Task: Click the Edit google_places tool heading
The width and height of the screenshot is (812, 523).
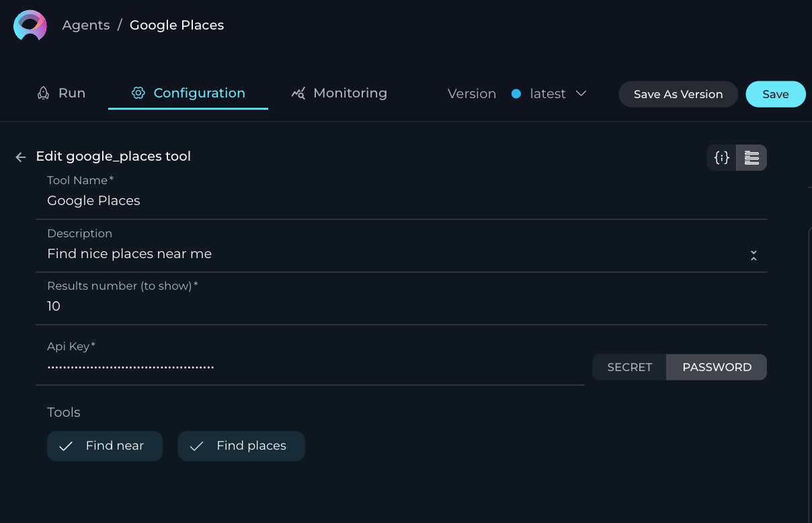Action: (113, 157)
